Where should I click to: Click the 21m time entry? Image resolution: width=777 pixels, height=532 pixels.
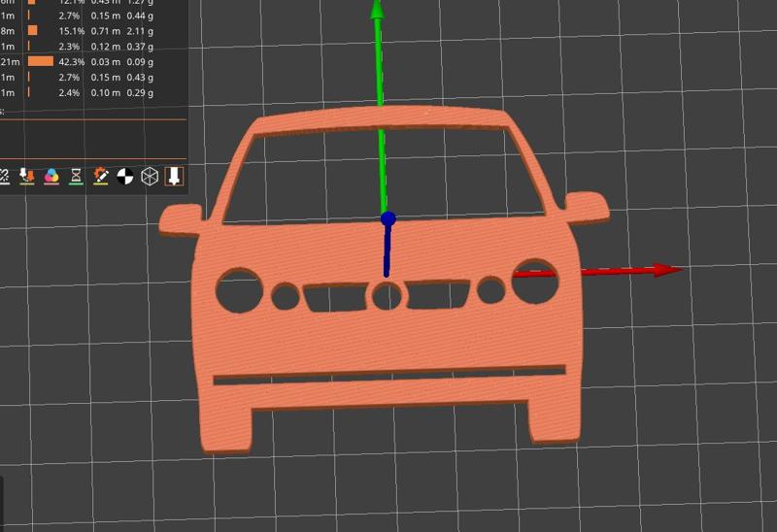click(x=10, y=62)
